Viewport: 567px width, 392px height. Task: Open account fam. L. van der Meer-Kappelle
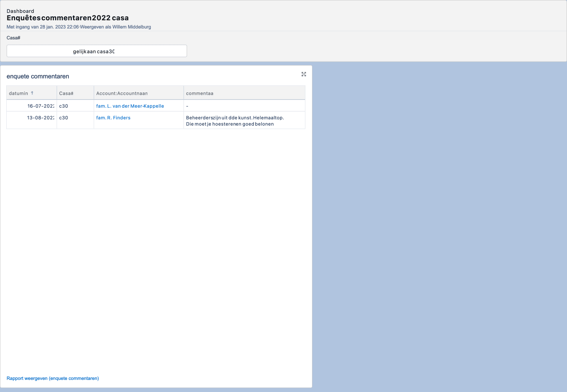[x=130, y=106]
